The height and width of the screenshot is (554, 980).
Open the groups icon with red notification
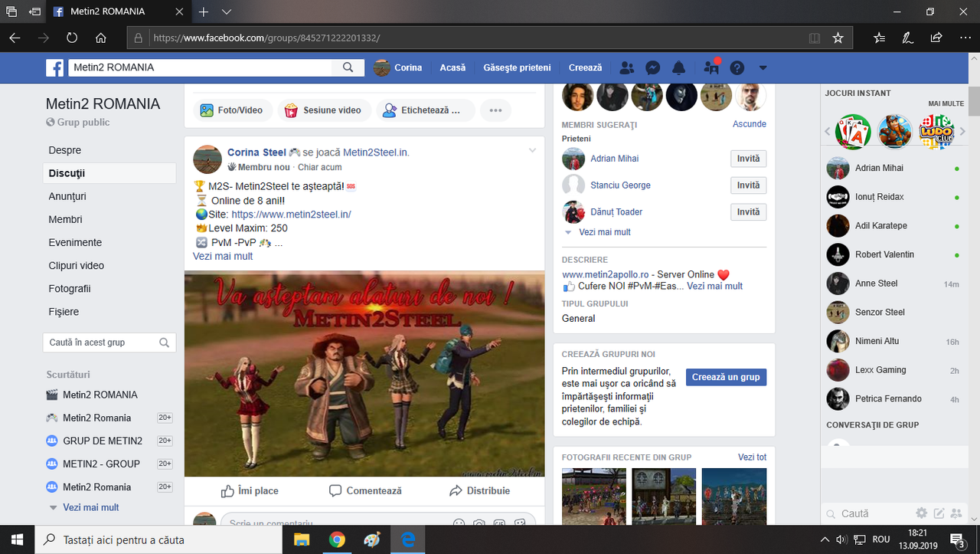point(712,67)
